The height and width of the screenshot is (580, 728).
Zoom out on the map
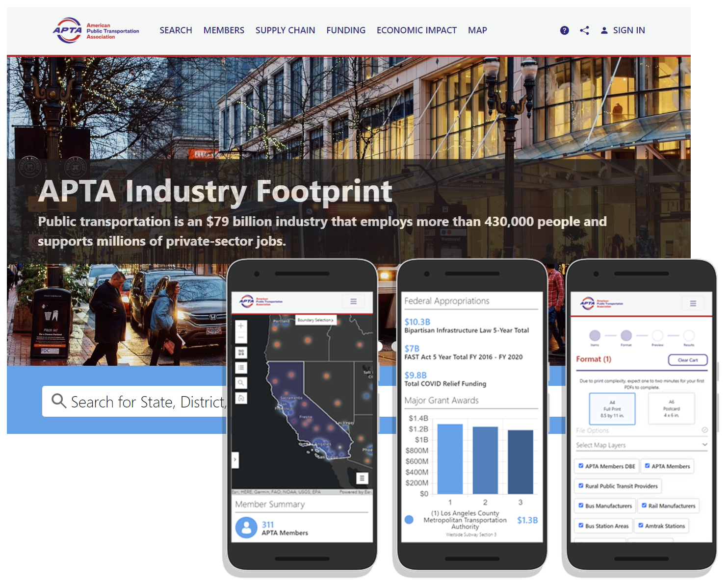click(241, 338)
